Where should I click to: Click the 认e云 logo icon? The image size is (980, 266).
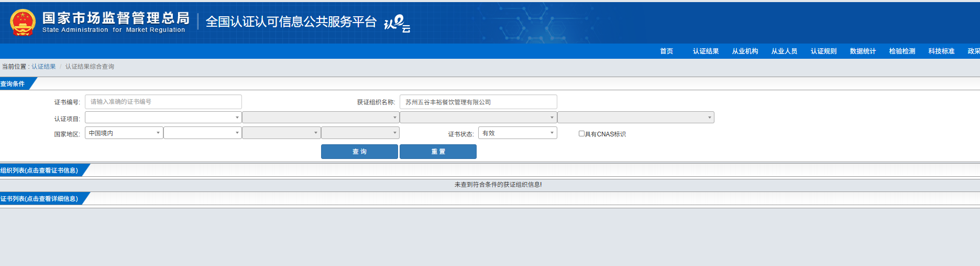[397, 24]
